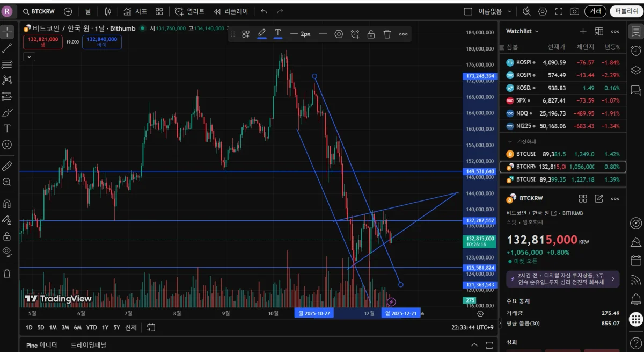This screenshot has height=352, width=644.
Task: Change text color with T swatch
Action: 278,34
